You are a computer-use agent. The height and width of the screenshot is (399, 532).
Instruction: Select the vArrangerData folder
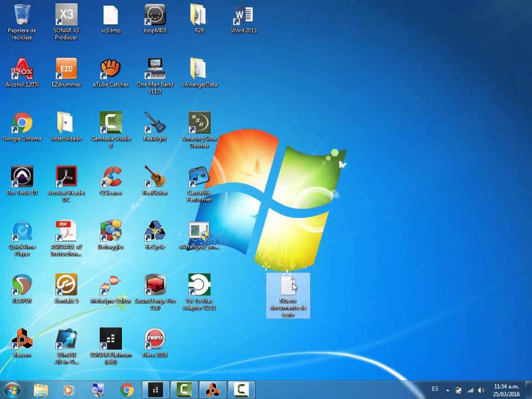point(199,73)
